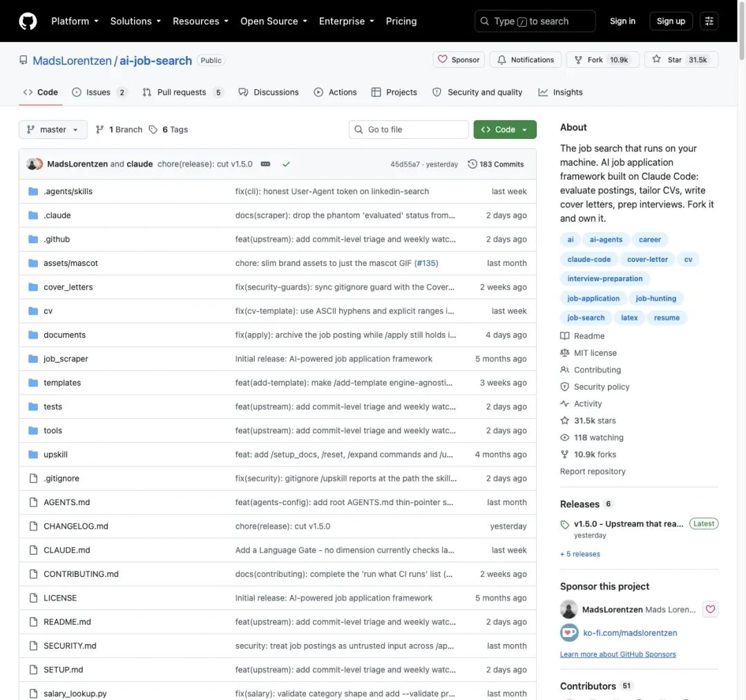Open commit hash 45d55a7
Viewport: 746px width, 700px height.
405,164
